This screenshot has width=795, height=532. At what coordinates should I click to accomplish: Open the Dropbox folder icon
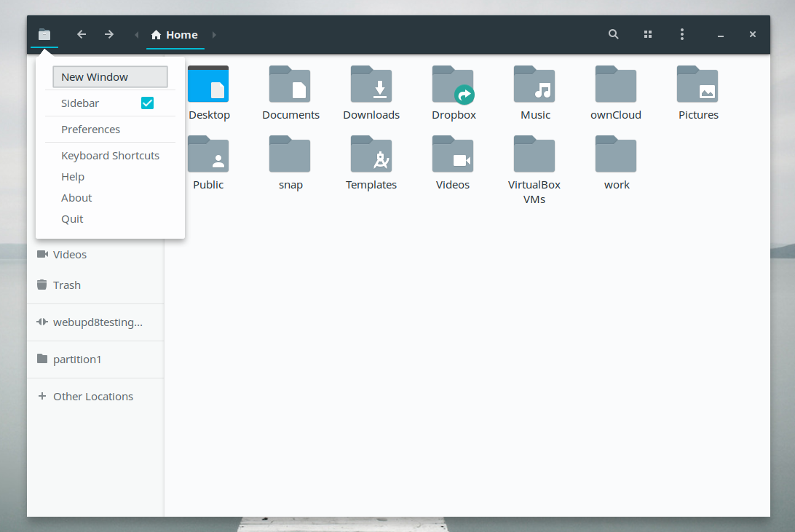(x=453, y=84)
